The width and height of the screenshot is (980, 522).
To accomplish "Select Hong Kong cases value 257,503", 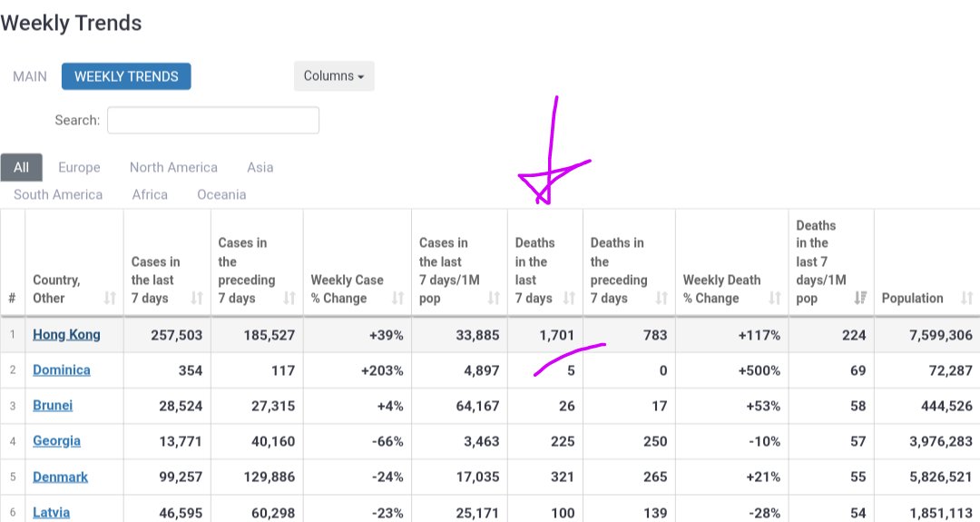I will 176,335.
